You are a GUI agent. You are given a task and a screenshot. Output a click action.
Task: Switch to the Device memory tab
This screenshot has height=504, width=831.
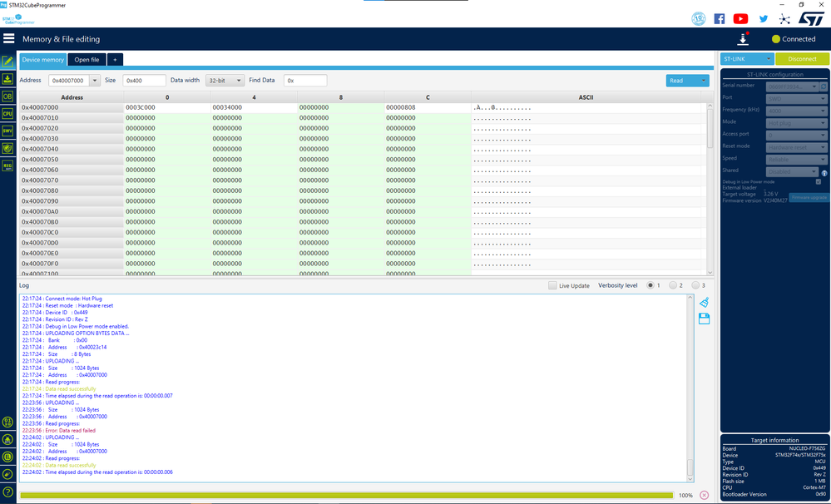tap(43, 60)
